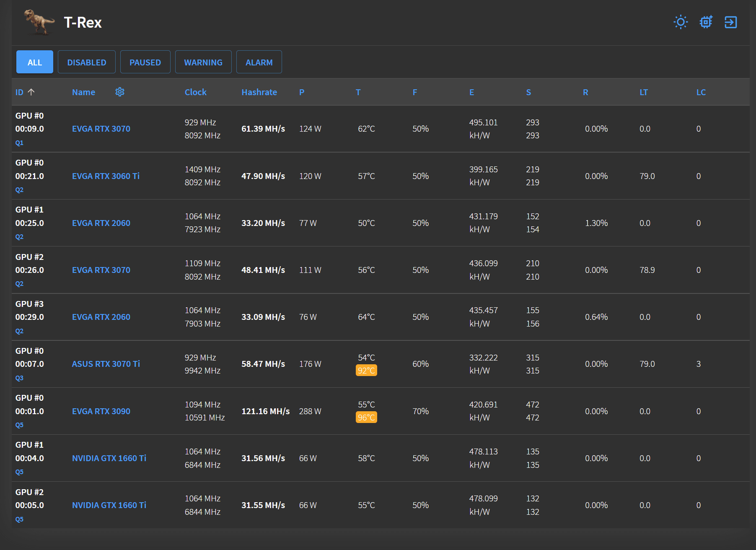Click the LC value 3
Viewport: 756px width, 550px height.
click(x=699, y=364)
